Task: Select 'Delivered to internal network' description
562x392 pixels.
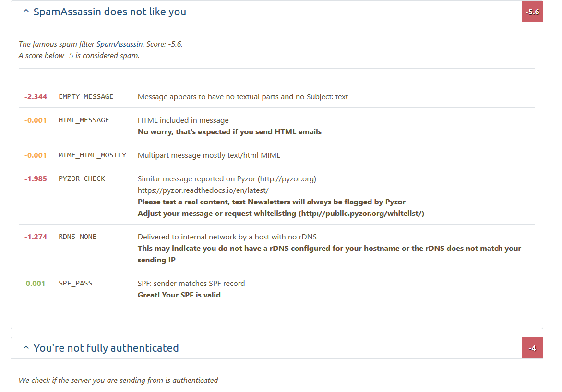Action: [227, 237]
